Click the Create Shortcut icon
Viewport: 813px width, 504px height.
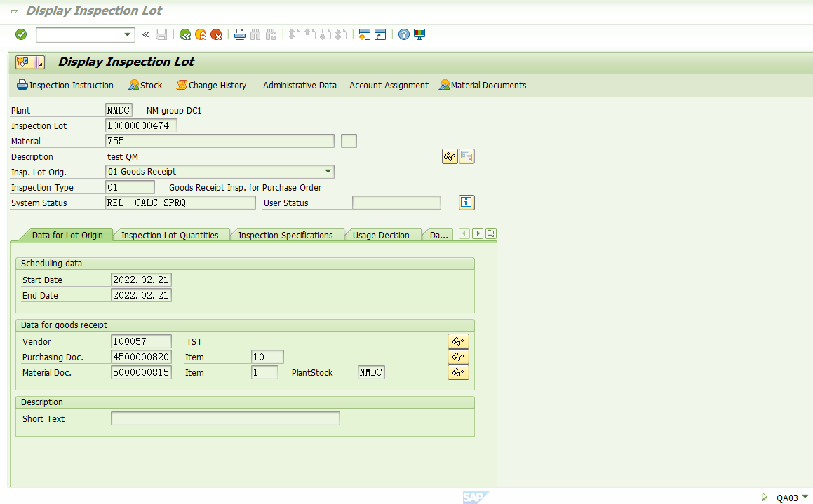point(379,34)
